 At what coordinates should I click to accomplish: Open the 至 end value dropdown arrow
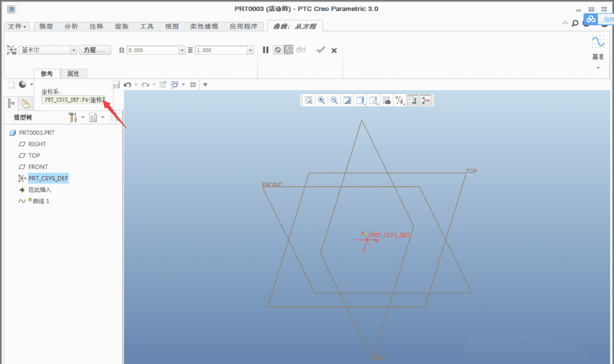[x=251, y=50]
